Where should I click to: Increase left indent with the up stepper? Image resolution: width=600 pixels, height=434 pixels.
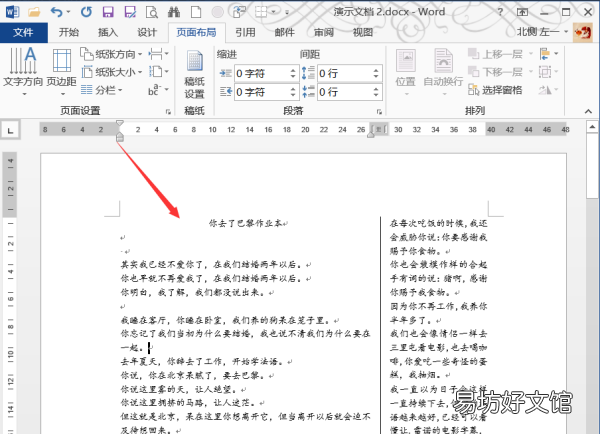point(293,70)
